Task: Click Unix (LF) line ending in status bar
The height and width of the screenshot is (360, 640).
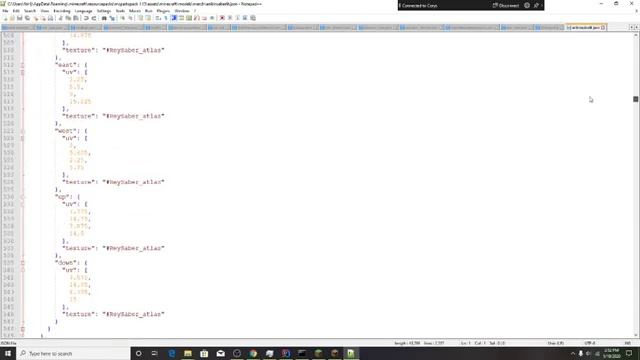Action: coord(556,343)
